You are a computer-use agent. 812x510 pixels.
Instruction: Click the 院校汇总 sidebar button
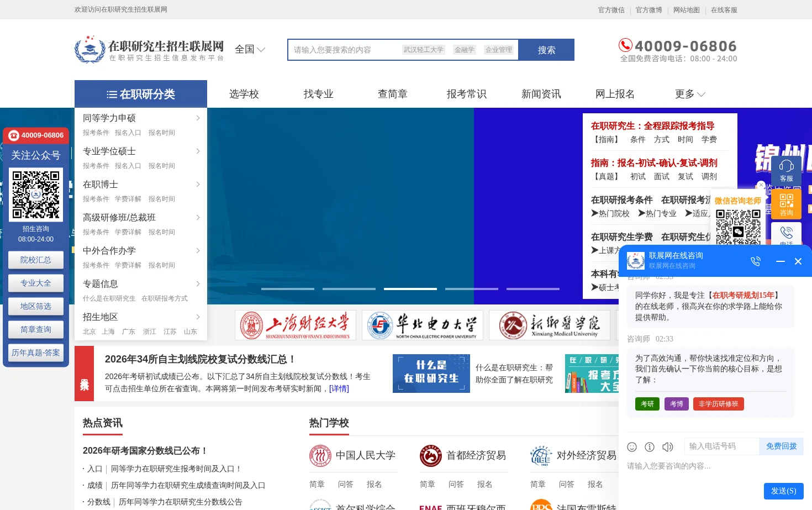tap(36, 260)
